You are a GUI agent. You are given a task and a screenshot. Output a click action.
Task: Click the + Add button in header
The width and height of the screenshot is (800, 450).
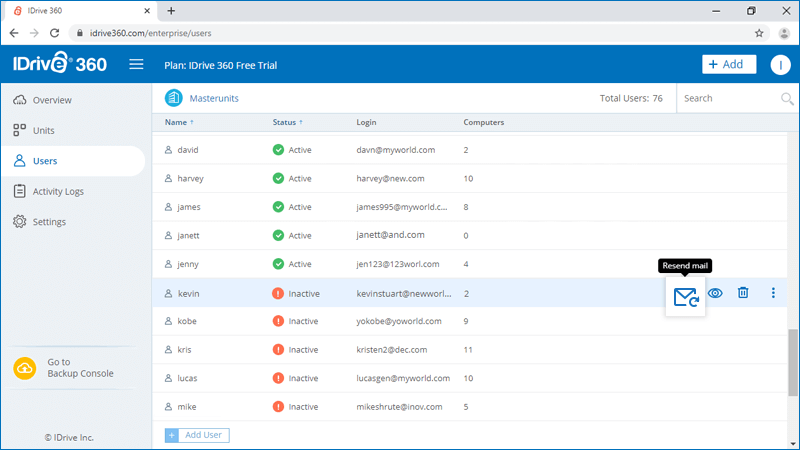pos(729,64)
